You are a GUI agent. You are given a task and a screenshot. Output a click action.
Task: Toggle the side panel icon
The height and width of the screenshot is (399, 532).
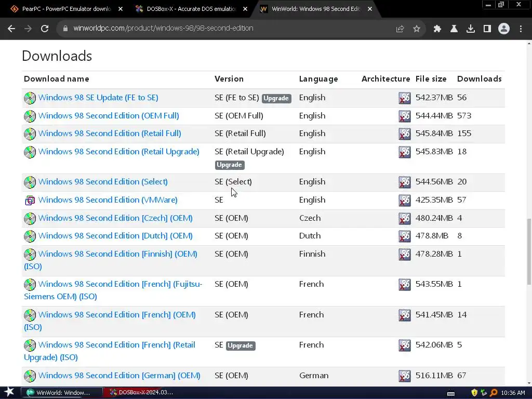pyautogui.click(x=487, y=29)
